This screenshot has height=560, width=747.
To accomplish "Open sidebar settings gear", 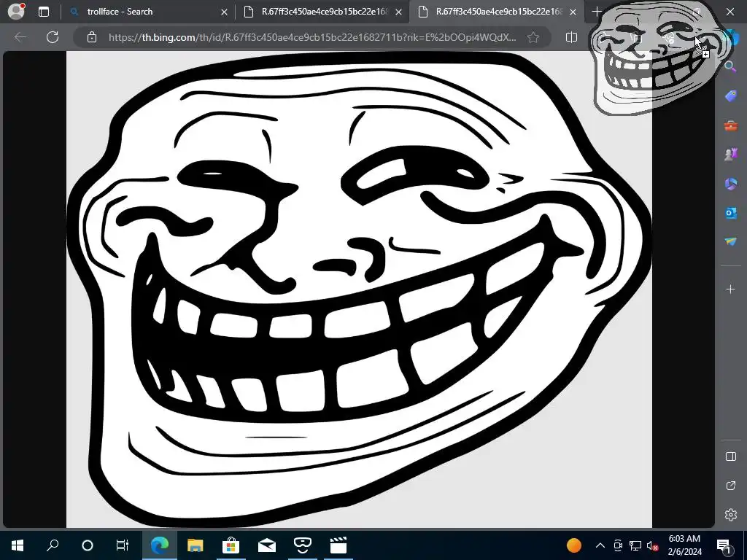I will coord(730,515).
